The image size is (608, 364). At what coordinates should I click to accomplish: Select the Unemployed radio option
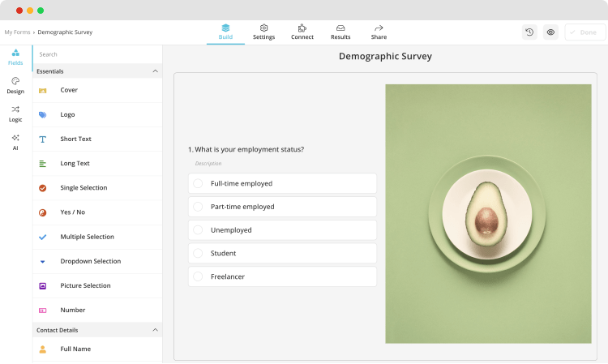point(199,230)
